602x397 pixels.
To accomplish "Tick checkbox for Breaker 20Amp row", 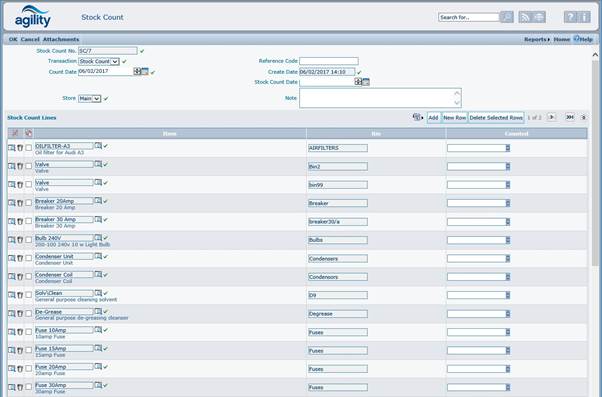I will coord(28,203).
